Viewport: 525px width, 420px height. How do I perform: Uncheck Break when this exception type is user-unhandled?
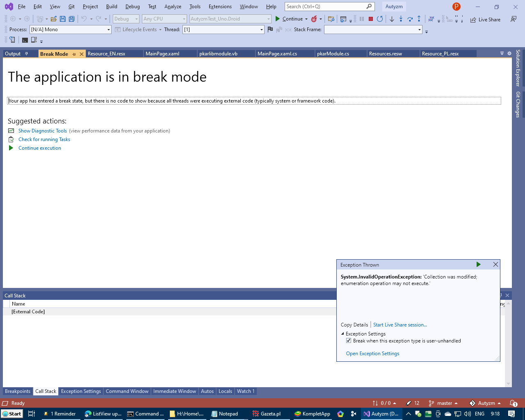point(349,340)
